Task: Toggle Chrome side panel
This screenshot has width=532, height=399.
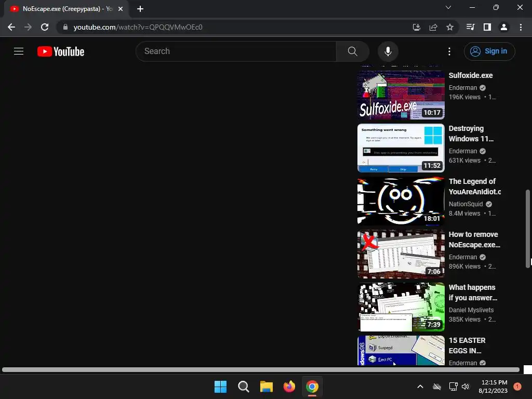Action: pyautogui.click(x=487, y=27)
